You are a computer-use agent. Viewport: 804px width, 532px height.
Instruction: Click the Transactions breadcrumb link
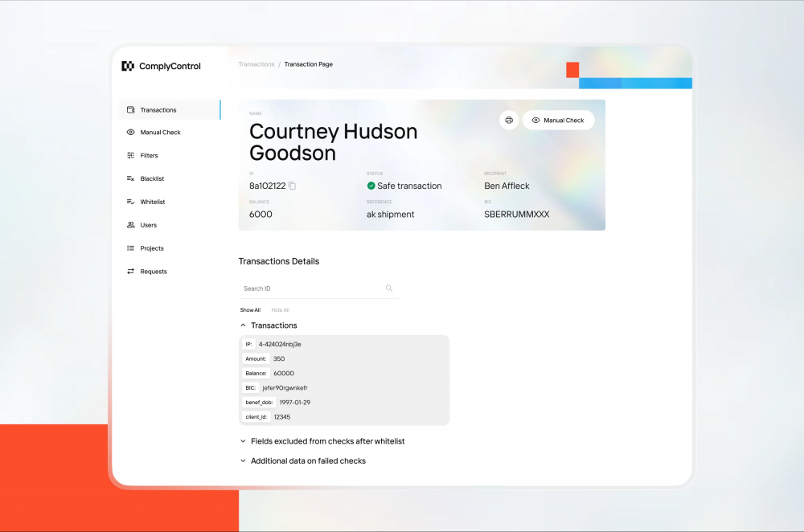tap(256, 64)
